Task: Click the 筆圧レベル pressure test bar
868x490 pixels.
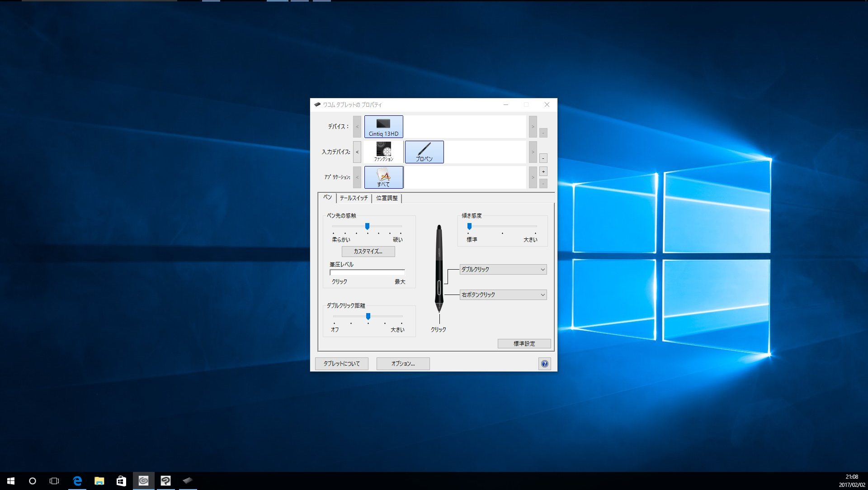Action: pos(367,273)
